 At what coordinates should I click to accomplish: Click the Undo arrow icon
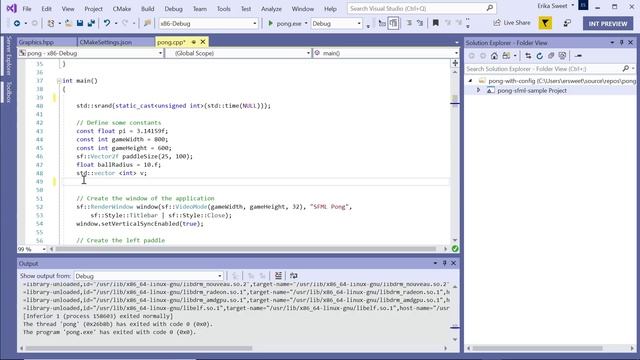coord(107,24)
